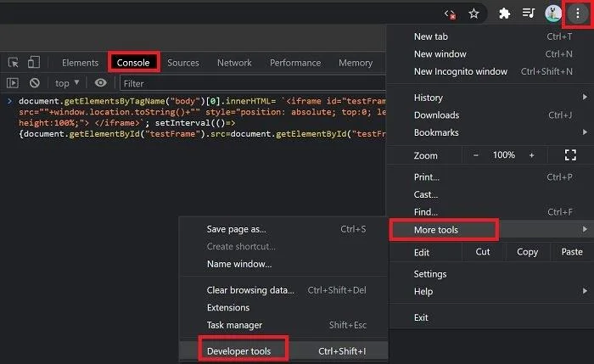Open the top context dropdown
The height and width of the screenshot is (364, 594).
[67, 83]
